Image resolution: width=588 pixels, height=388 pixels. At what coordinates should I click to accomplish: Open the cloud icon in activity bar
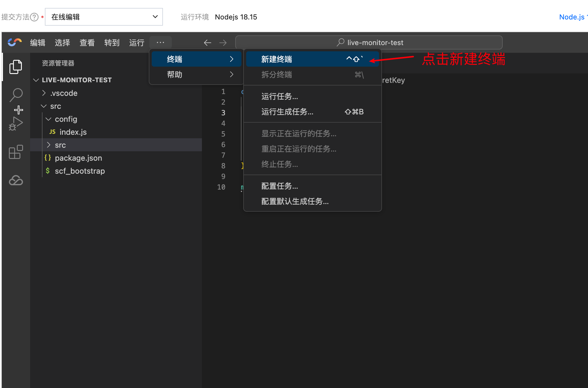(x=16, y=180)
